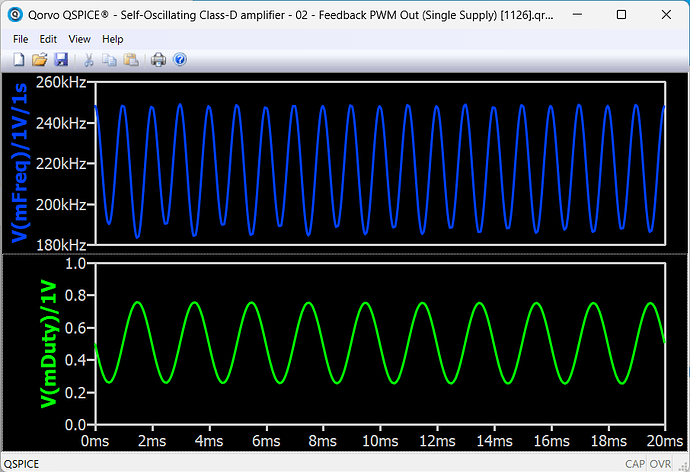Click the Save floppy disk icon
690x472 pixels.
[61, 60]
